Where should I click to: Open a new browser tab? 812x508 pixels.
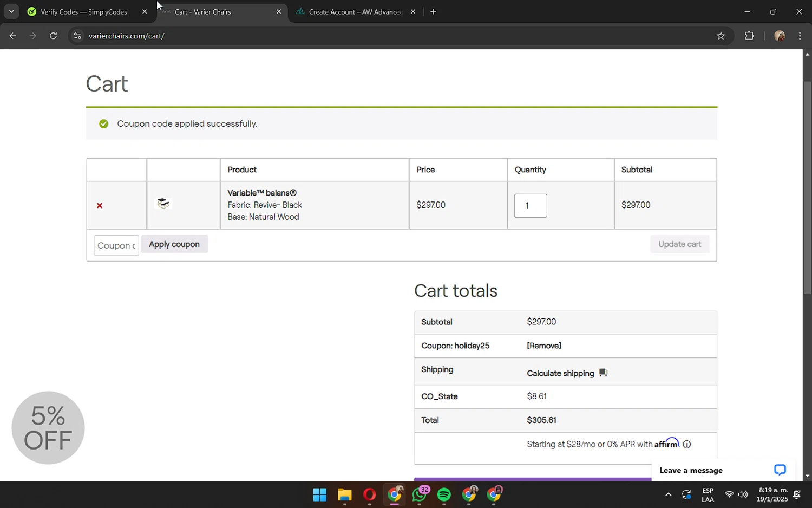tap(433, 12)
